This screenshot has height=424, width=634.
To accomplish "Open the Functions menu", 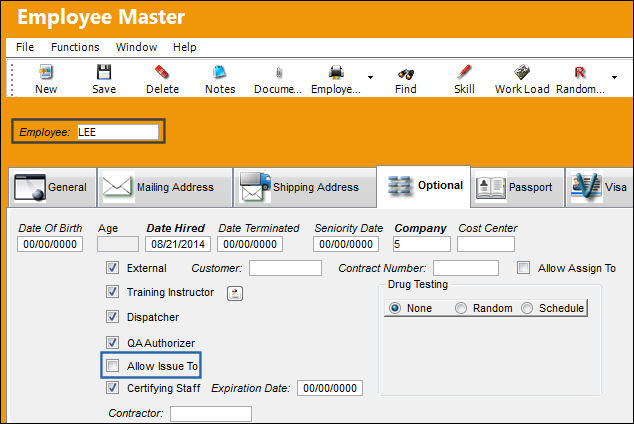I will point(75,47).
